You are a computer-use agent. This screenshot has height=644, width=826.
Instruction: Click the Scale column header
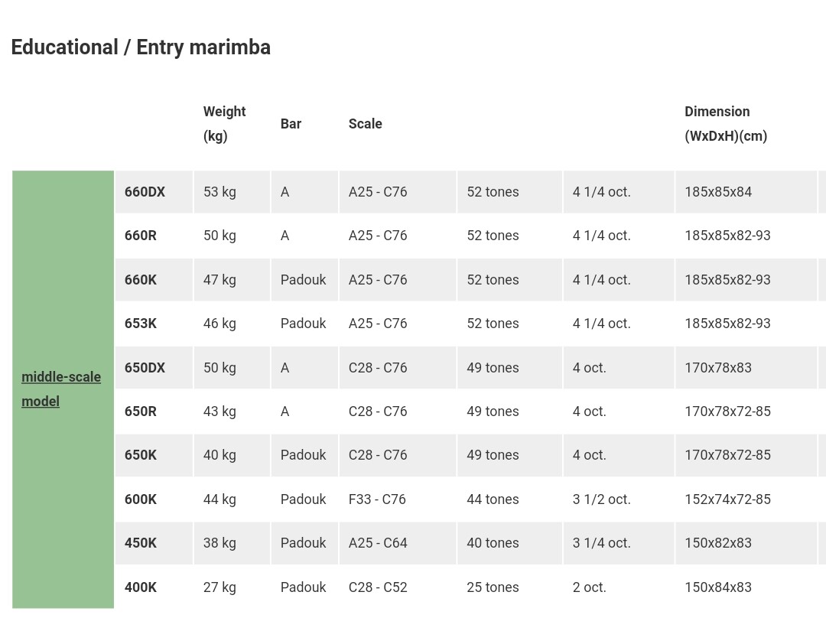click(365, 124)
